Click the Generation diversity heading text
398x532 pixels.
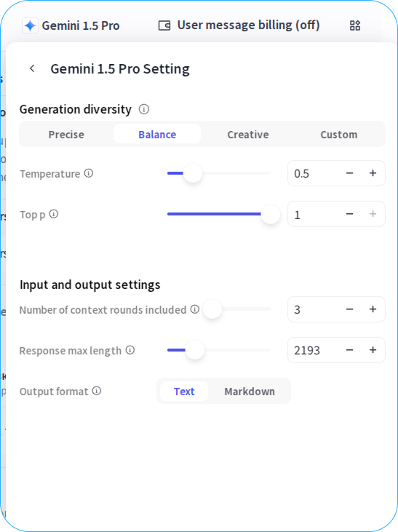click(x=76, y=109)
